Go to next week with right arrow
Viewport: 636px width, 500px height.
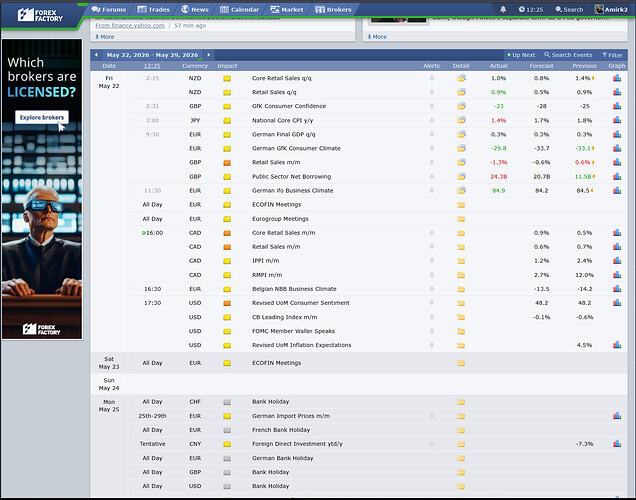pos(209,55)
